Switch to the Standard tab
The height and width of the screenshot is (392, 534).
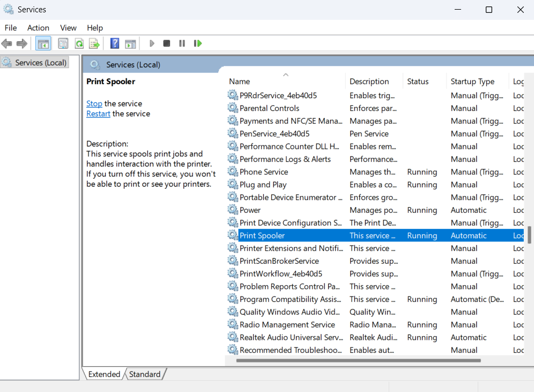145,374
